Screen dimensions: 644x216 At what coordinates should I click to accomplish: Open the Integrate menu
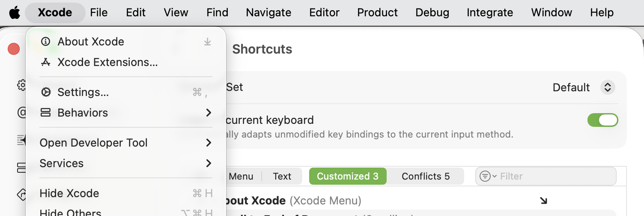(490, 13)
